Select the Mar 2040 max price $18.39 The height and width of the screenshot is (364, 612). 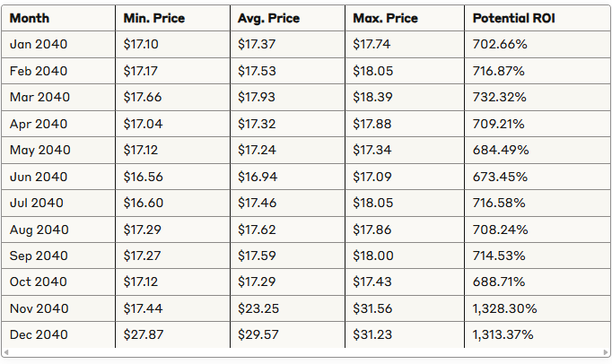click(371, 97)
